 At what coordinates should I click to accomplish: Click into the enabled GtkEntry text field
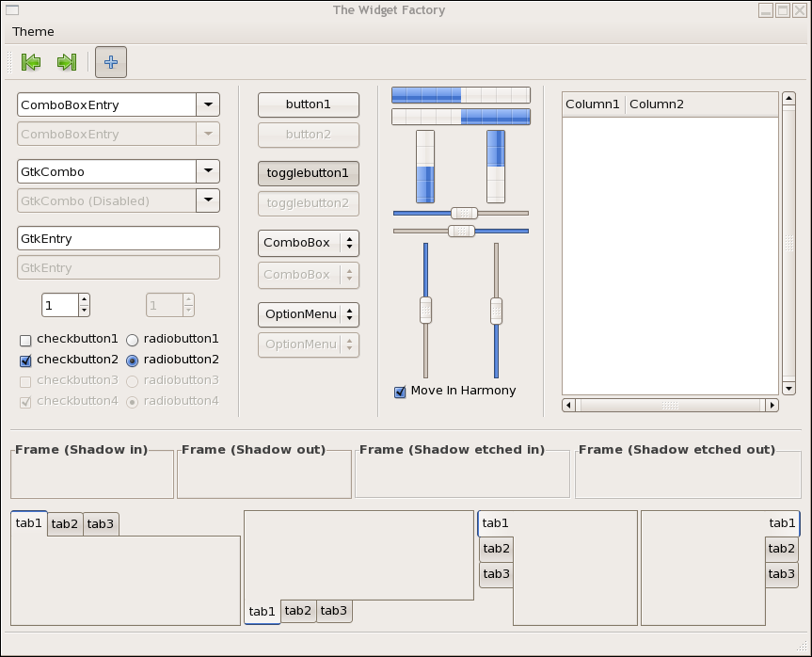click(119, 239)
